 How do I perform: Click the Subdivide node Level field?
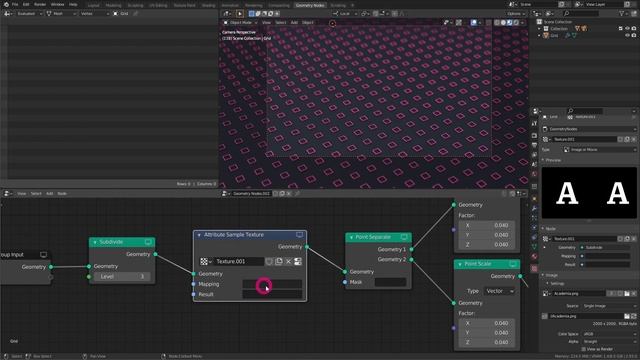tap(122, 276)
